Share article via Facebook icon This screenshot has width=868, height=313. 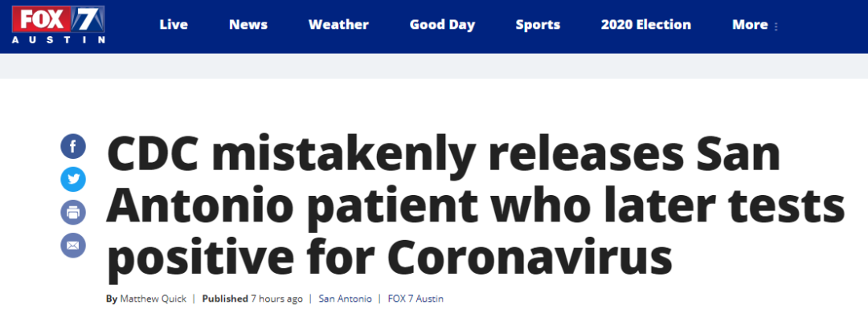[x=73, y=147]
